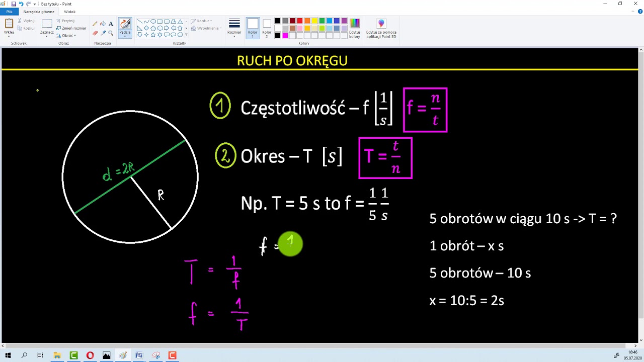This screenshot has height=362, width=644.
Task: Select the Magnifier tool
Action: point(111,33)
